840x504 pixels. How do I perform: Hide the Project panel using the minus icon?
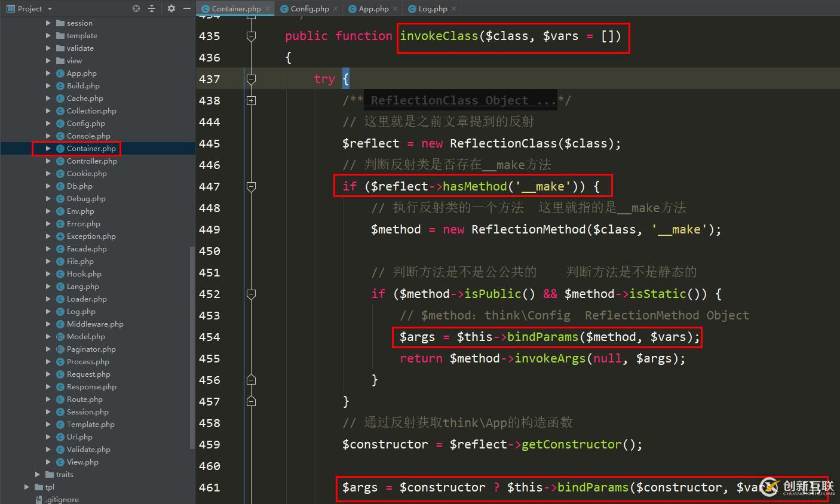pos(186,8)
